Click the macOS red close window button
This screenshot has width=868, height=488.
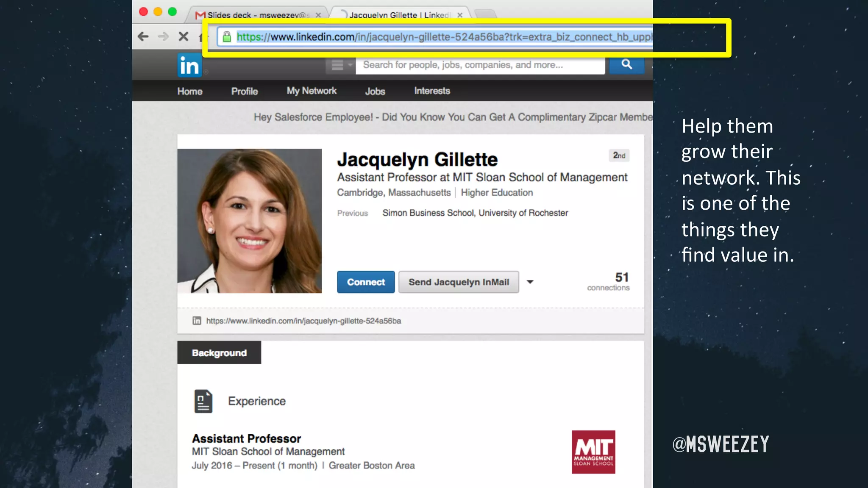143,12
